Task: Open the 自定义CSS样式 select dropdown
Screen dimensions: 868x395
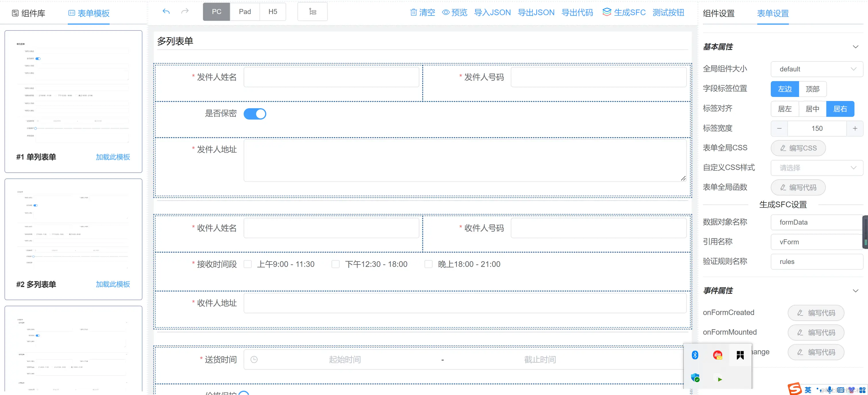Action: click(x=816, y=168)
